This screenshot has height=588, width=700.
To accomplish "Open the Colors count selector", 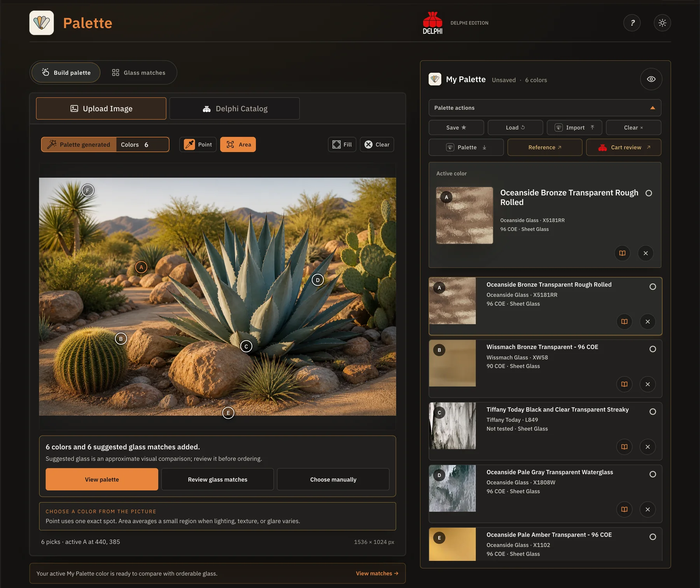I will tap(142, 145).
